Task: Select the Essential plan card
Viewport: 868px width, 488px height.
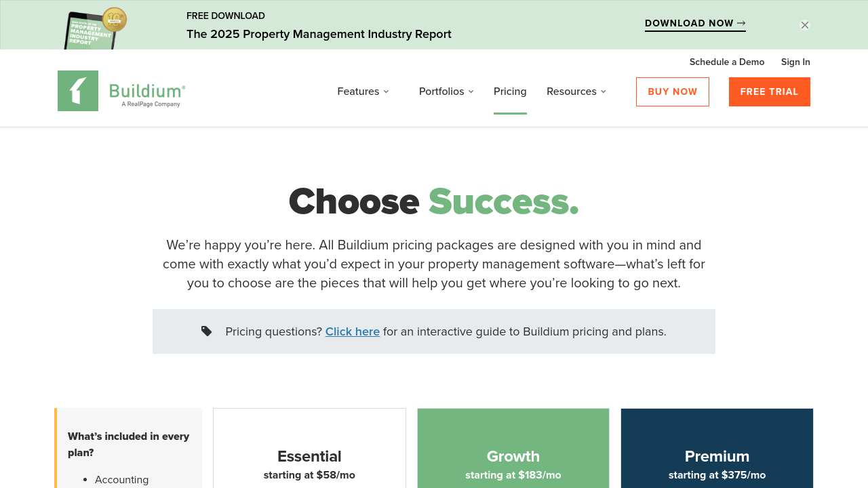Action: point(309,455)
